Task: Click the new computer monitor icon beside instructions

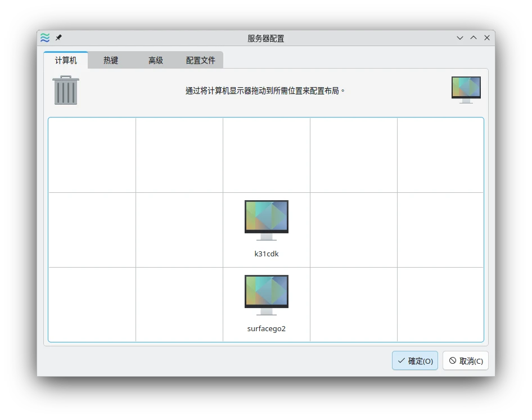Action: tap(466, 89)
